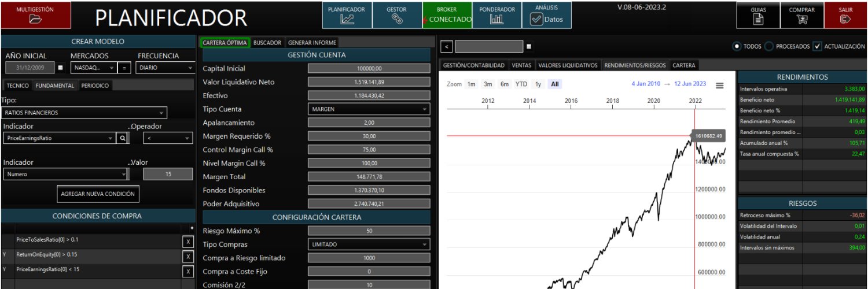Screen dimensions: 868x289
Task: Open the Rendimientos/Riesgos tab
Action: [635, 65]
